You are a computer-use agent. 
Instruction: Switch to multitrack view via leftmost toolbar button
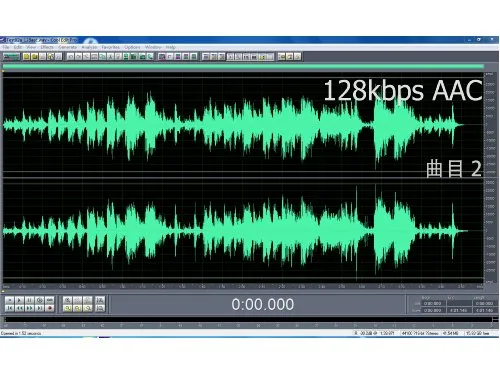point(11,57)
